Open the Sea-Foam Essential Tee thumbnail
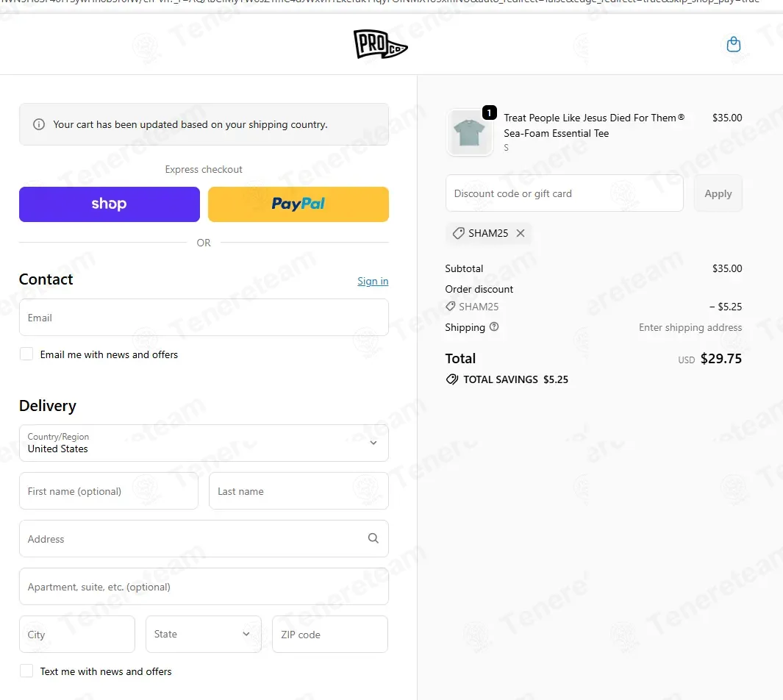 click(x=469, y=133)
